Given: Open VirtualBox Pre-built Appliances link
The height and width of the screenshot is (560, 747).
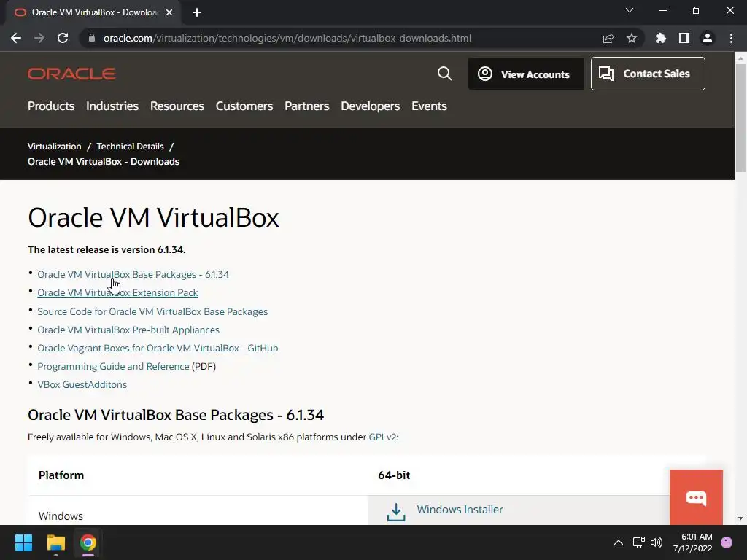Looking at the screenshot, I should pyautogui.click(x=128, y=330).
